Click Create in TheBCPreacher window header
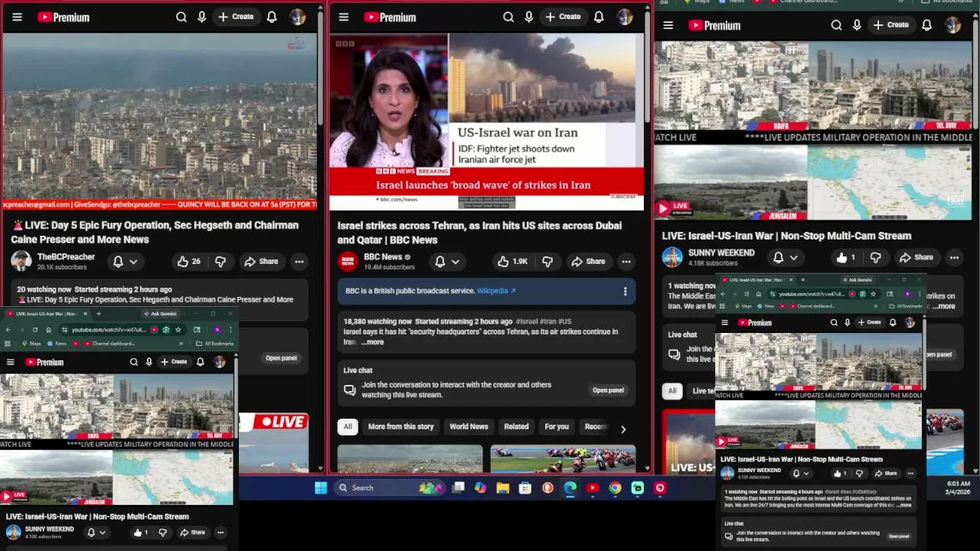Screen dimensions: 980x551 [x=236, y=17]
